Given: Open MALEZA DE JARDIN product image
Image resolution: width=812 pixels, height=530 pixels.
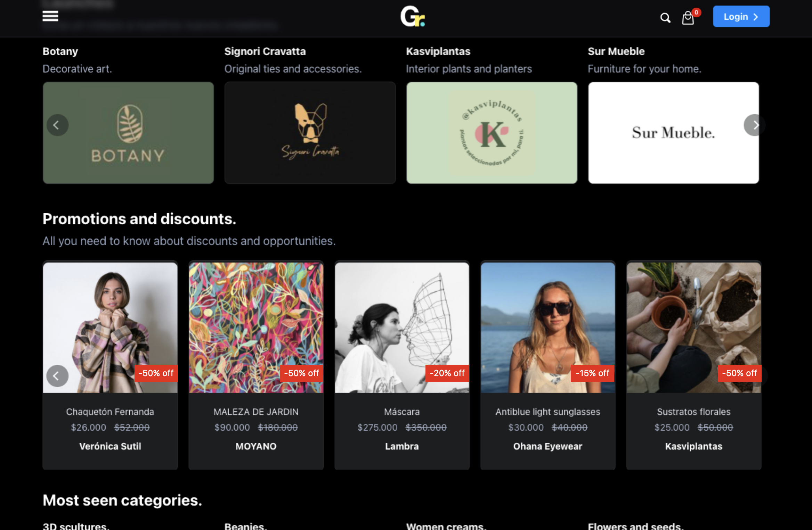Looking at the screenshot, I should point(256,328).
